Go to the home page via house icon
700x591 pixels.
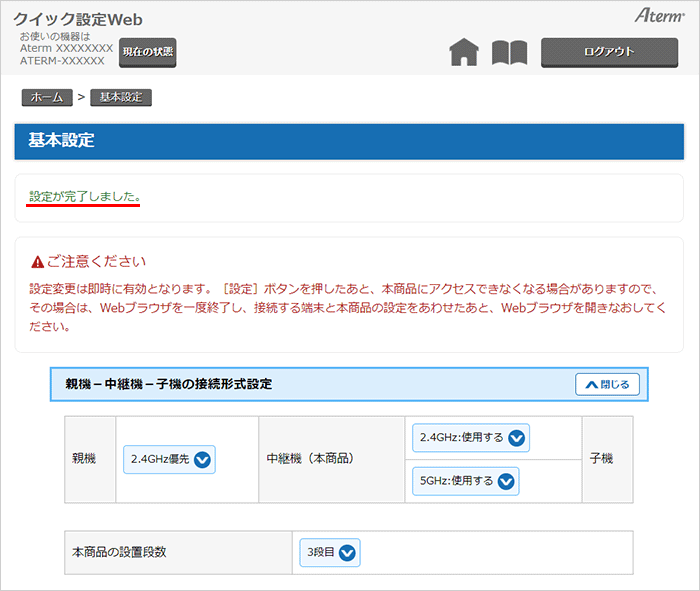464,53
